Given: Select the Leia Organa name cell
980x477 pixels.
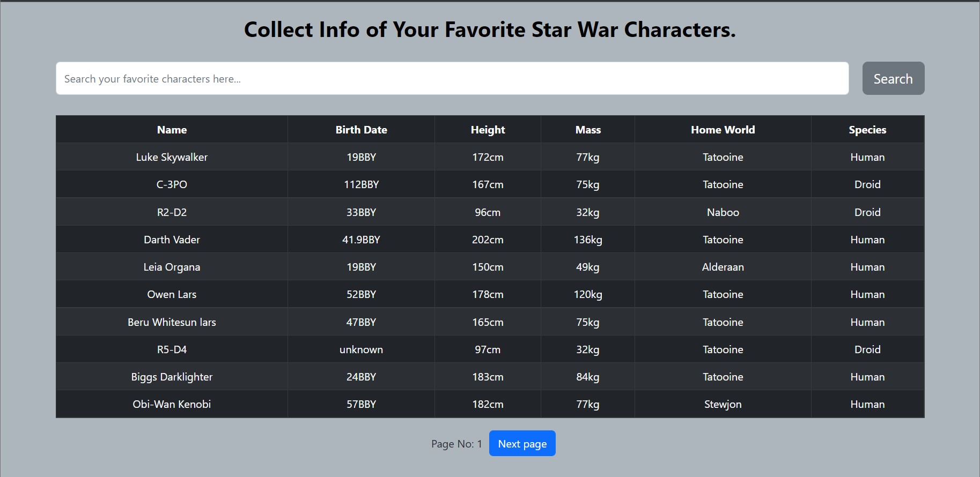Looking at the screenshot, I should tap(172, 267).
